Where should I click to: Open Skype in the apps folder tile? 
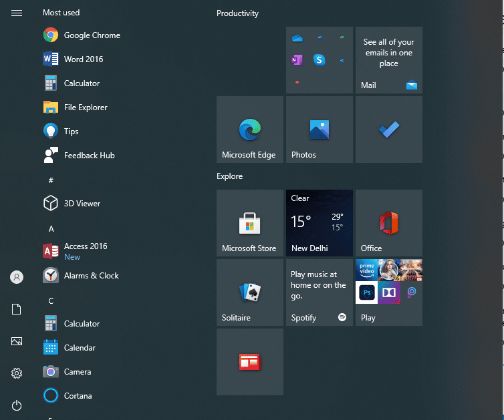pos(320,59)
